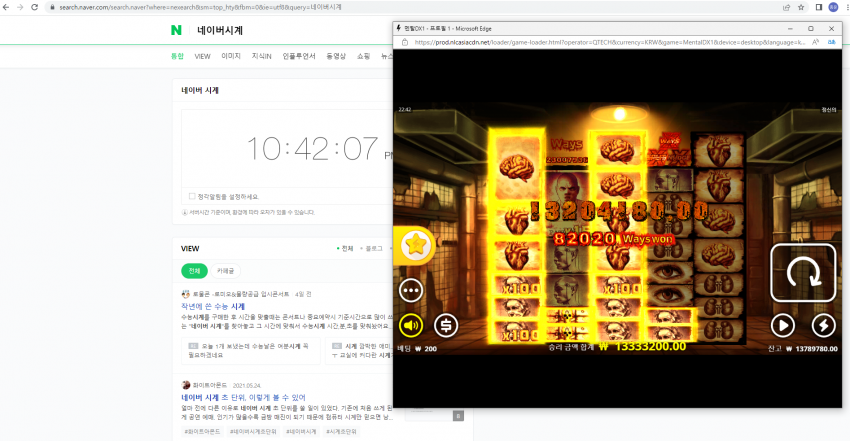Click the Chrome back arrow
This screenshot has height=441, width=850.
click(x=6, y=7)
